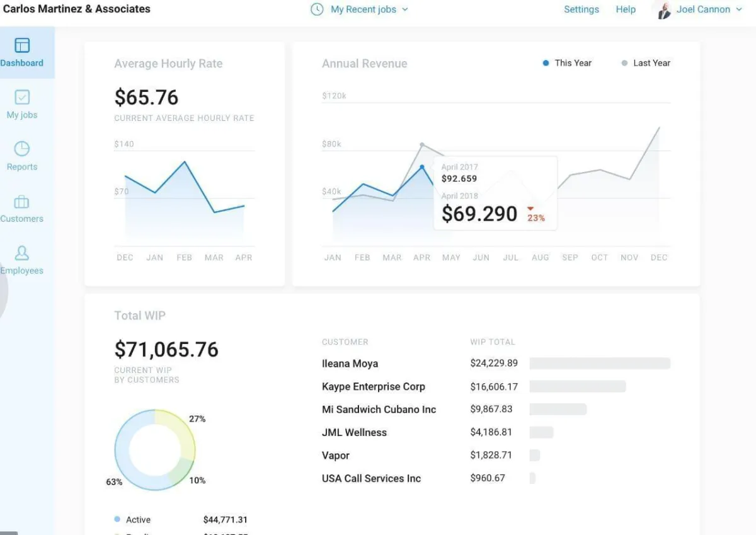Click the red 23% decrease indicator
756x535 pixels.
click(535, 214)
